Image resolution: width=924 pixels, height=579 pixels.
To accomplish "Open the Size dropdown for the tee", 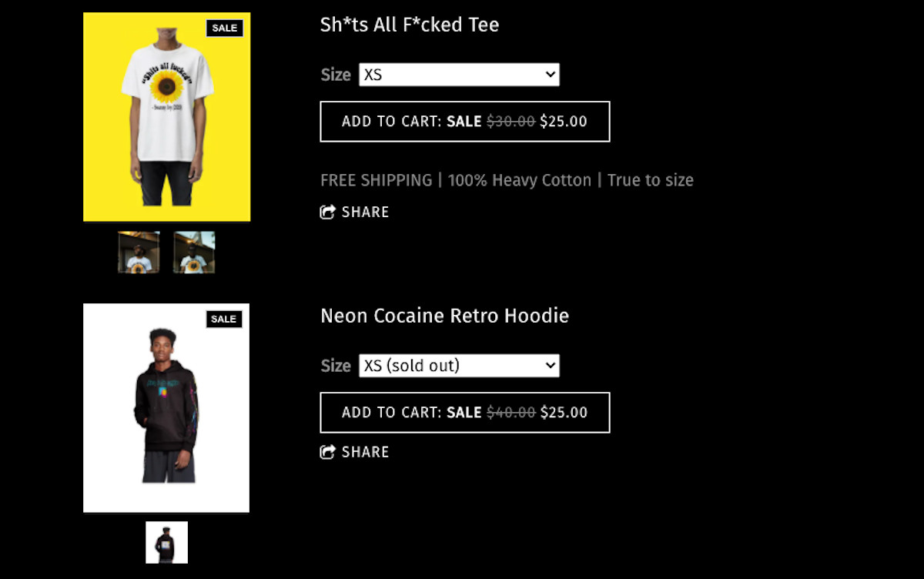I will click(459, 75).
